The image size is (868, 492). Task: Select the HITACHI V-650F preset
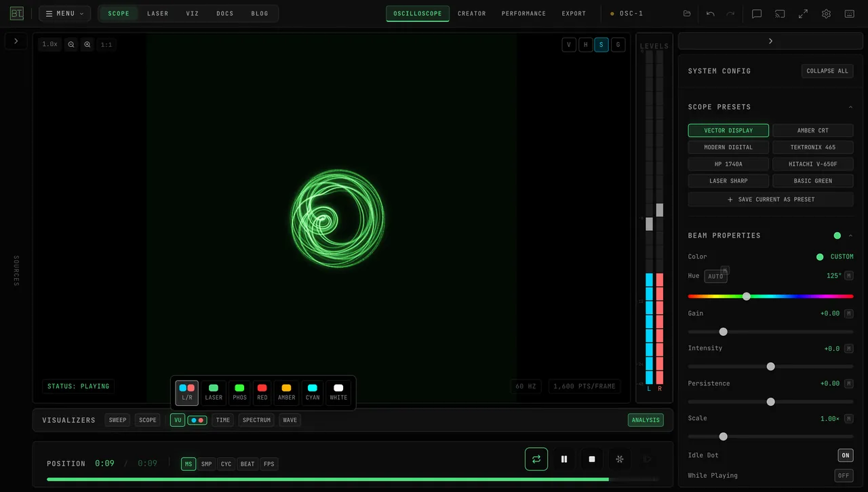pyautogui.click(x=813, y=164)
